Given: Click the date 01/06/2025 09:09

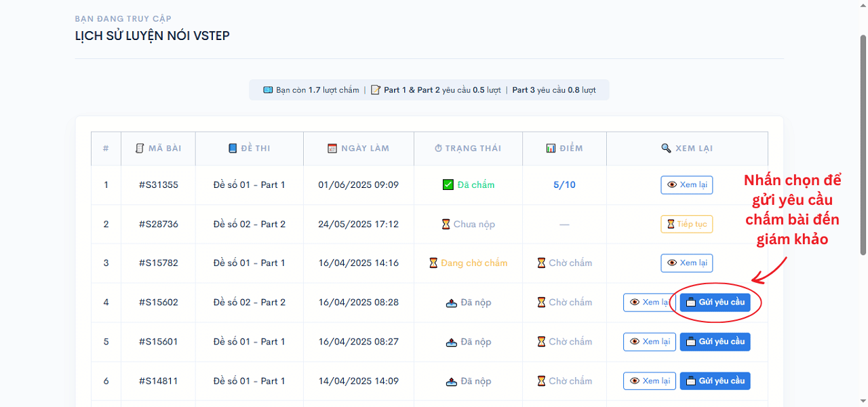Looking at the screenshot, I should pyautogui.click(x=359, y=185).
